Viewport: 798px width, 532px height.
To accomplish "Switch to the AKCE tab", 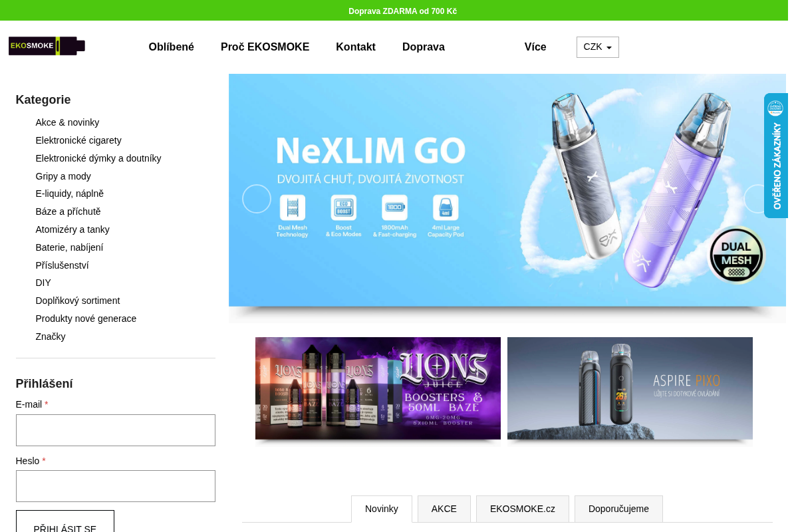I will pos(444,509).
